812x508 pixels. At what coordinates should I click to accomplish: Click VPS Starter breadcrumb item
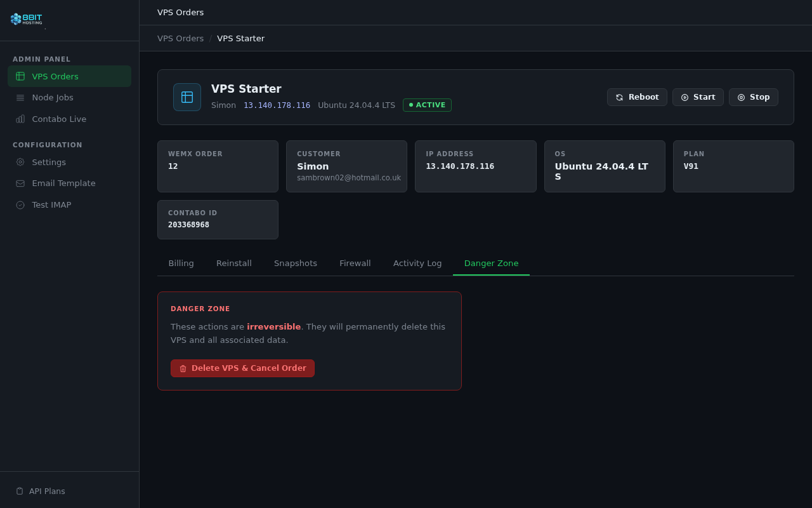point(241,38)
